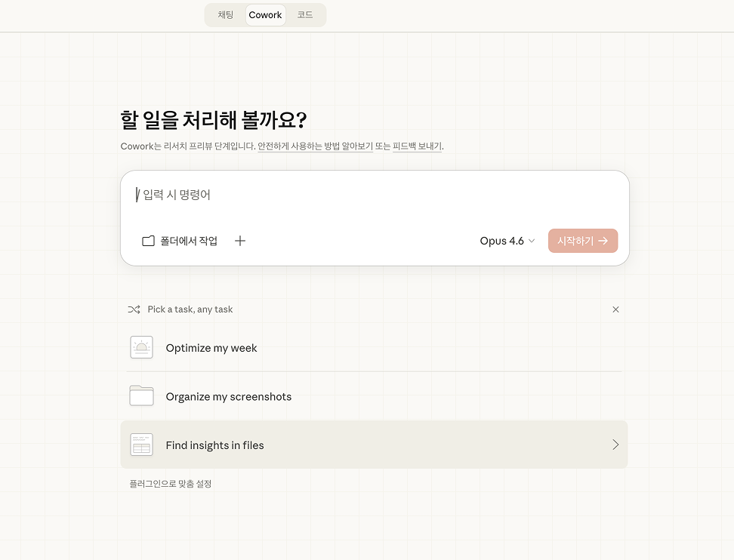Viewport: 734px width, 560px height.
Task: Enable 폴더에서 작업 option
Action: [179, 240]
